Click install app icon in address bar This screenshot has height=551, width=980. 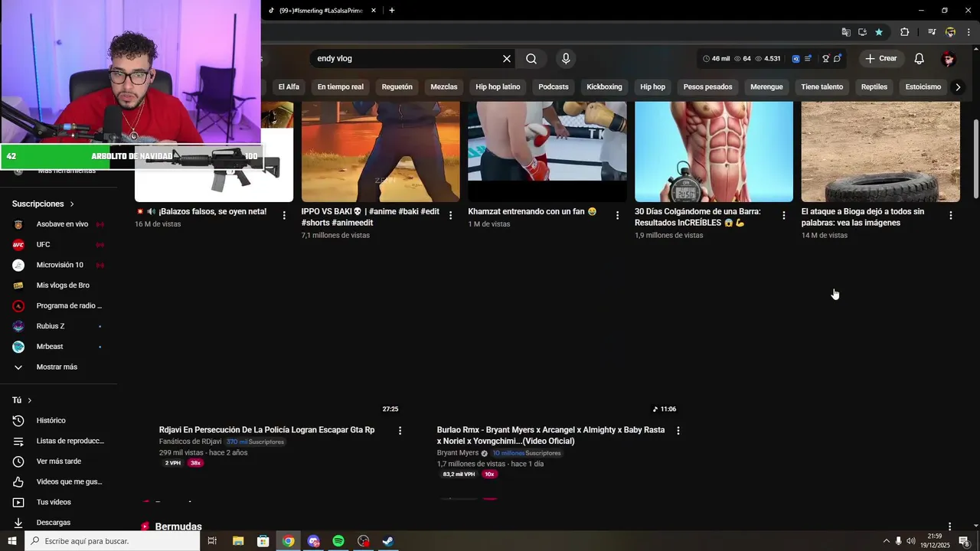862,32
